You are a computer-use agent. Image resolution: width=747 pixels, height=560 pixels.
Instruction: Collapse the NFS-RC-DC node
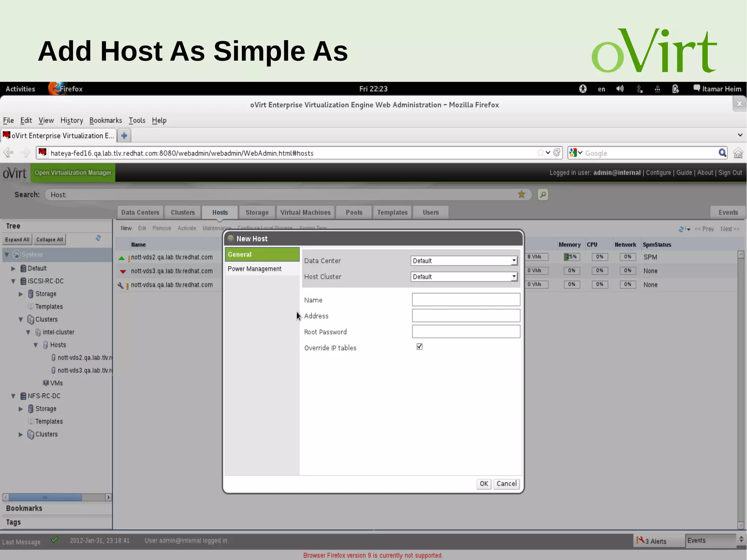point(13,396)
